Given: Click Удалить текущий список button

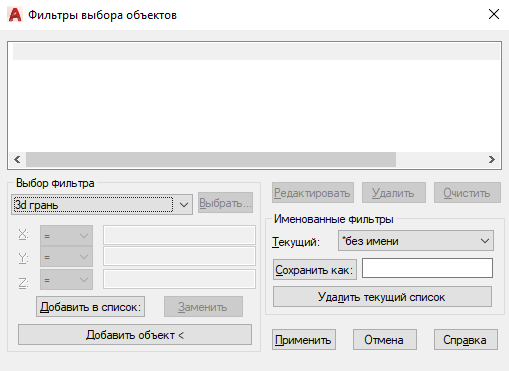Looking at the screenshot, I should (x=382, y=297).
